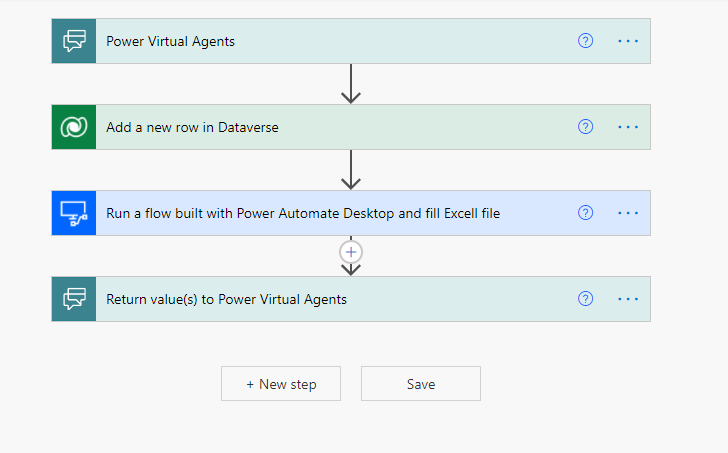Click the arrow between trigger and Dataverse step
The height and width of the screenshot is (453, 728).
tap(351, 84)
